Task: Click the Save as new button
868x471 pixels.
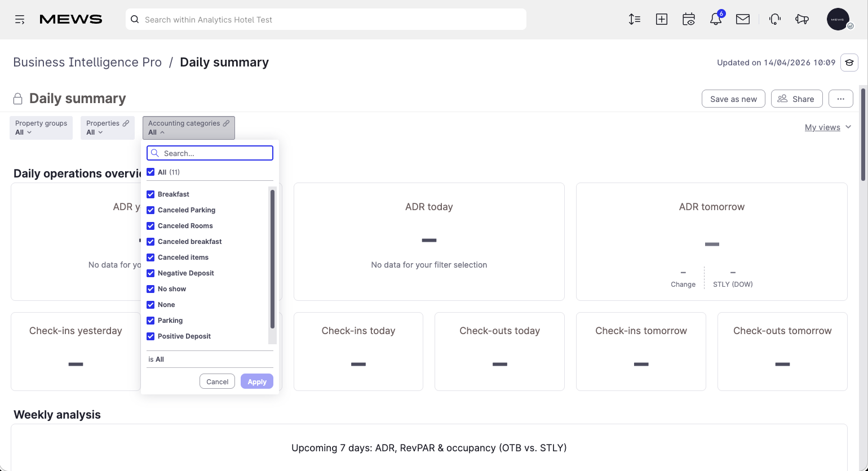Action: pyautogui.click(x=733, y=99)
